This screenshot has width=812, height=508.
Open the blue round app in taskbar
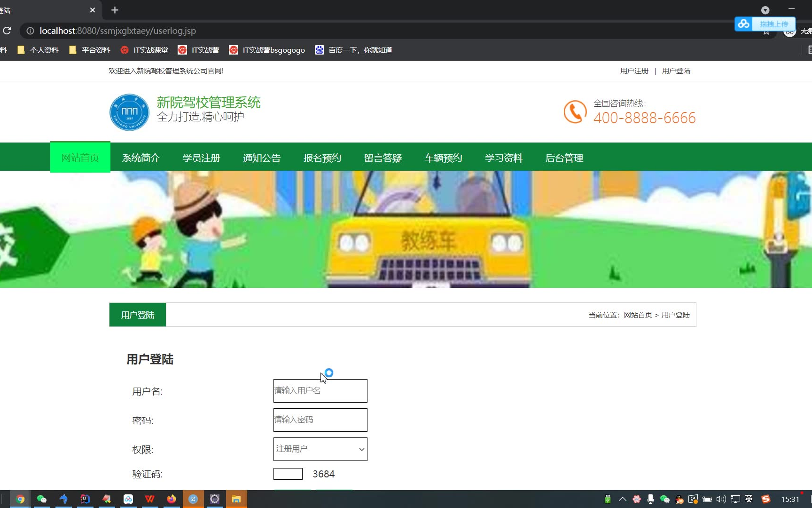(193, 499)
